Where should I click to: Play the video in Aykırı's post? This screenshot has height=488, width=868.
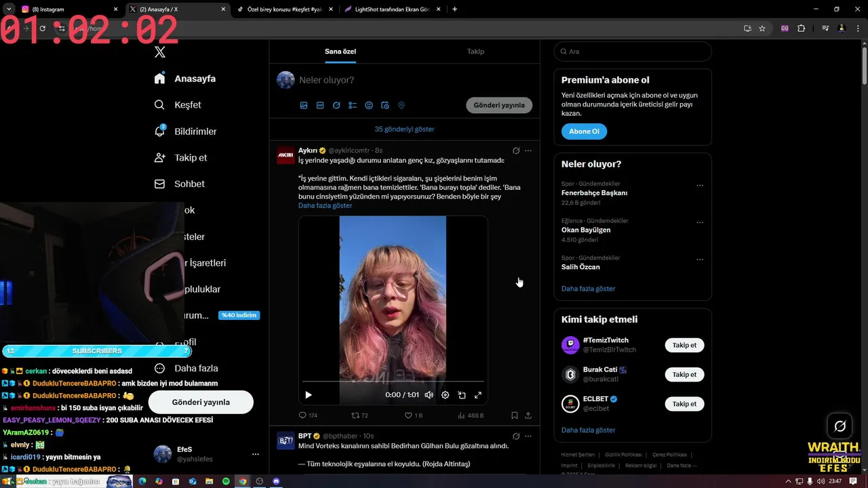[x=309, y=395]
